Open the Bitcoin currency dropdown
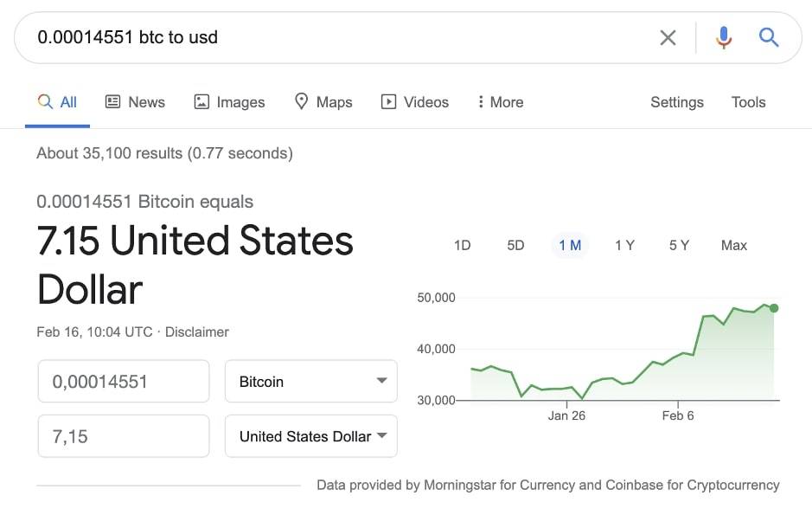Screen dimensions: 812x515 [311, 382]
